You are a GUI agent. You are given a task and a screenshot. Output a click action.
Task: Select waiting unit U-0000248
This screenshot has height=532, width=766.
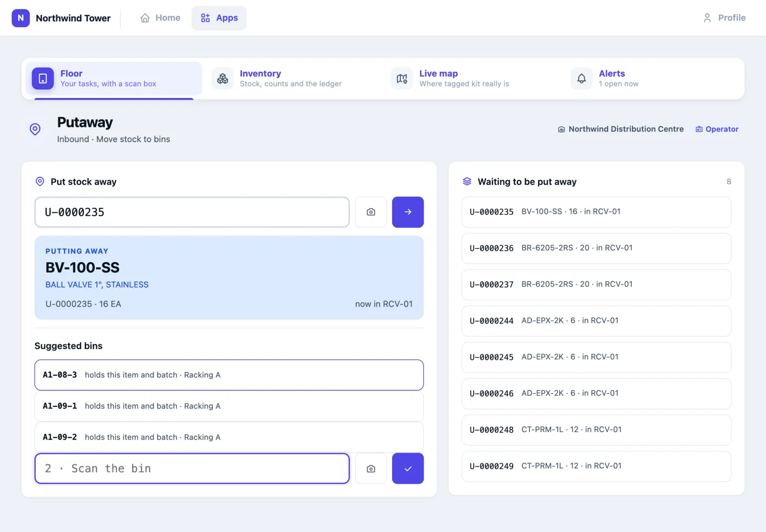coord(597,430)
